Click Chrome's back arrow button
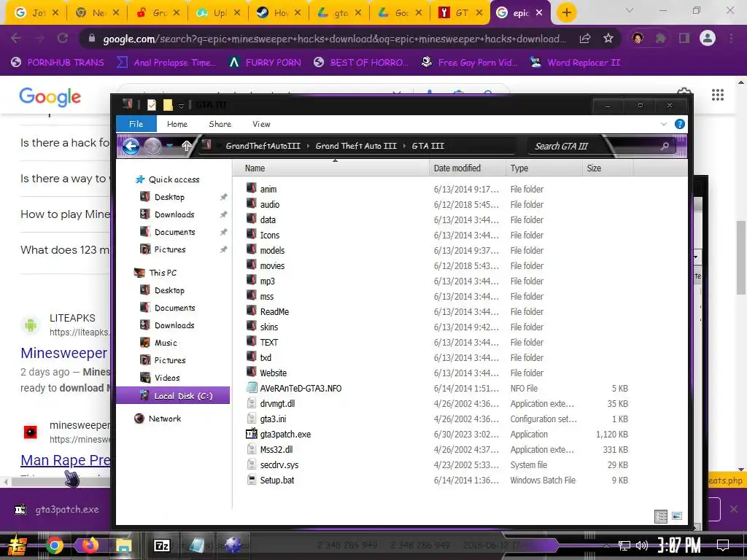 (16, 38)
